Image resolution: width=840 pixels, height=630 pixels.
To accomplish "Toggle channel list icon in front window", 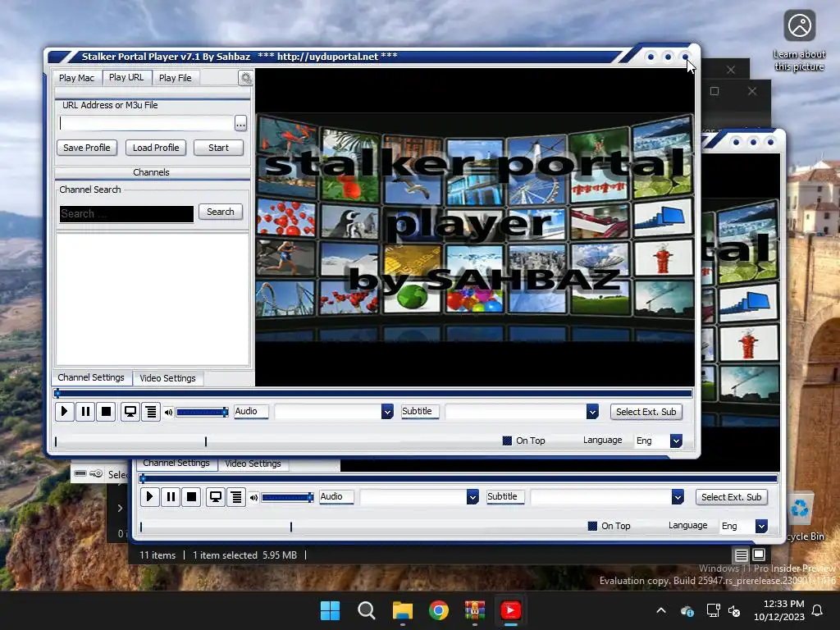I will click(151, 412).
